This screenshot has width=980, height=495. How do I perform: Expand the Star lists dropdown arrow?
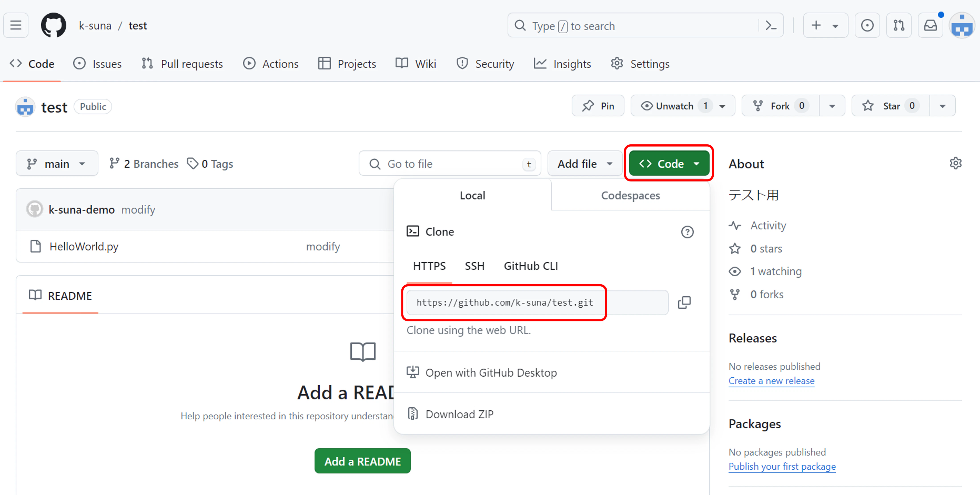(x=942, y=106)
